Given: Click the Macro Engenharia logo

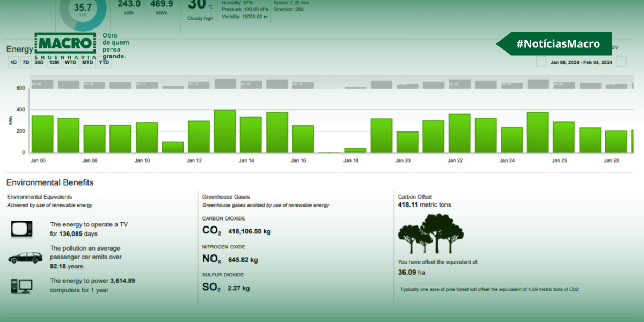Looking at the screenshot, I should [65, 46].
